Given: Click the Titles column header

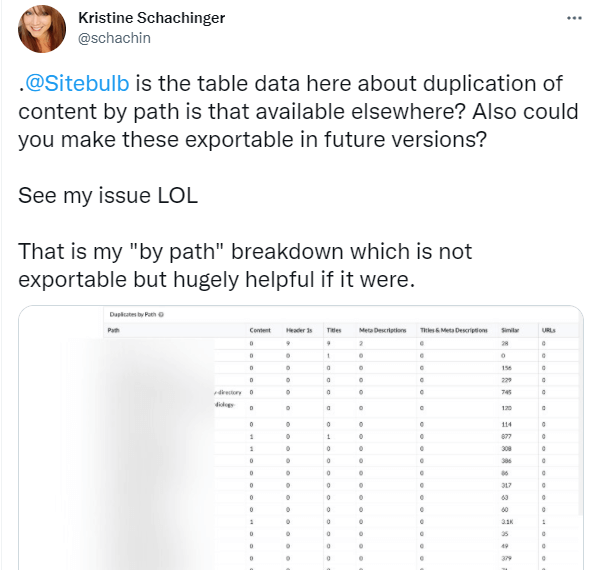Looking at the screenshot, I should click(334, 330).
